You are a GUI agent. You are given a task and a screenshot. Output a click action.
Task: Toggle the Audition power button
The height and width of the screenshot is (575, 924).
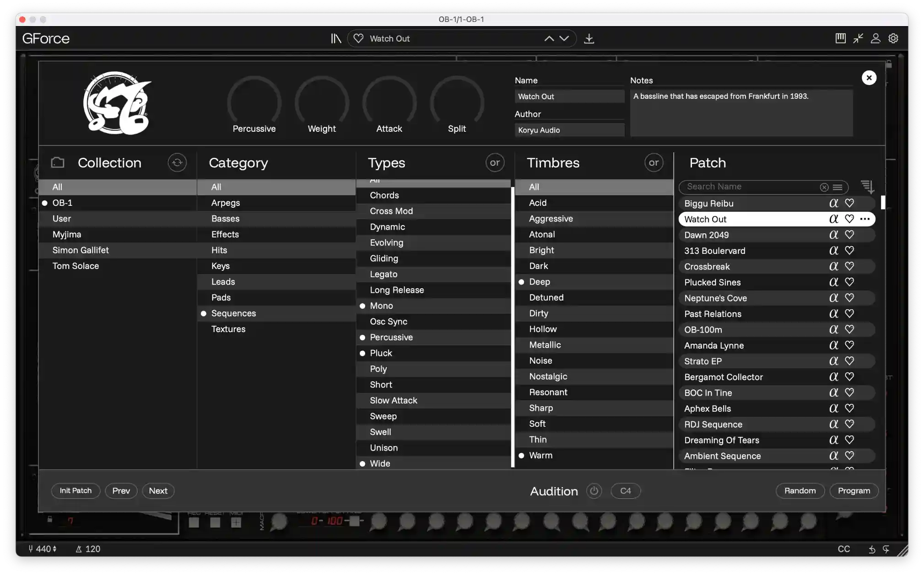[x=594, y=491]
